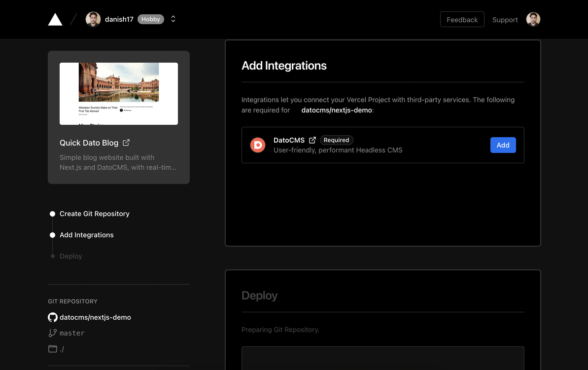The height and width of the screenshot is (370, 588).
Task: Select the Create Git Repository step
Action: coord(95,214)
